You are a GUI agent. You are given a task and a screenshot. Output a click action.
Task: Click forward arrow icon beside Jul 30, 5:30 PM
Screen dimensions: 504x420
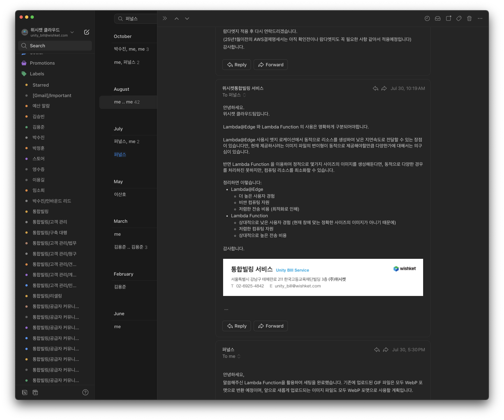point(386,350)
